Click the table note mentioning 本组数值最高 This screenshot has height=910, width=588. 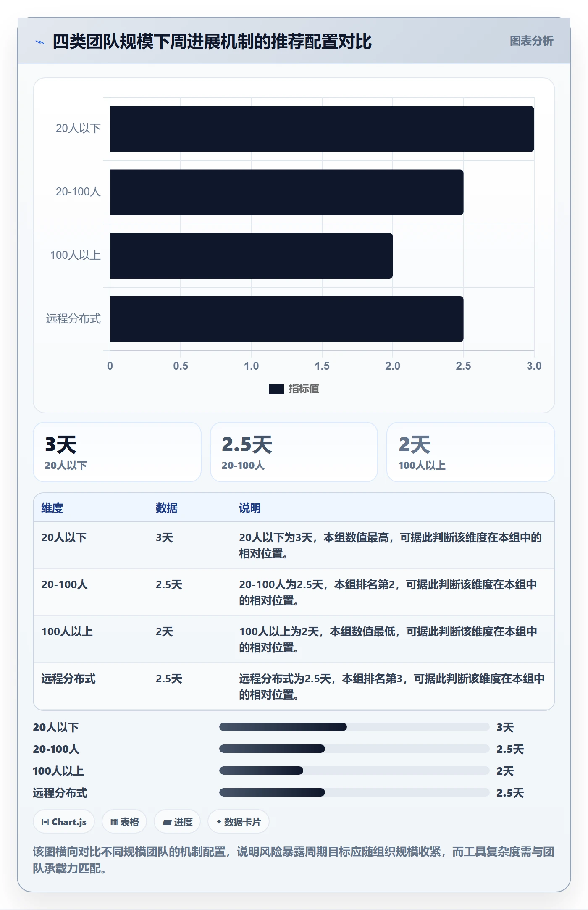(x=391, y=545)
